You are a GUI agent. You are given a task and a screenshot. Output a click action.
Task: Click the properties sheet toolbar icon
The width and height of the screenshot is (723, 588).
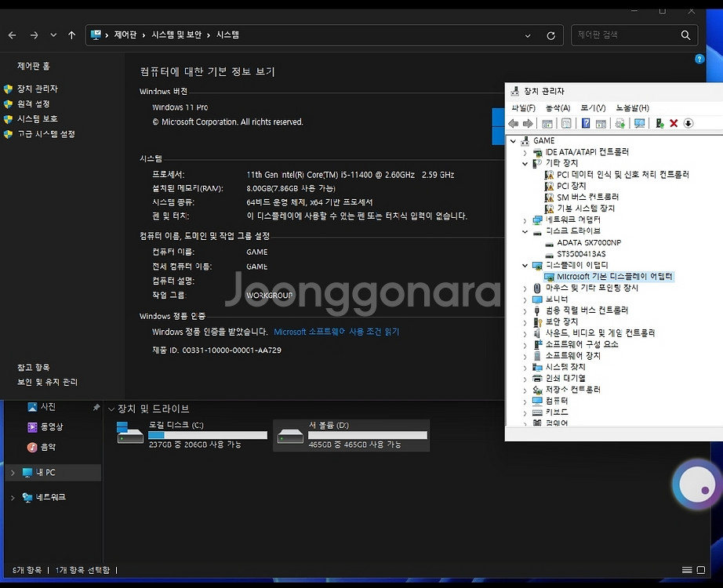point(566,123)
